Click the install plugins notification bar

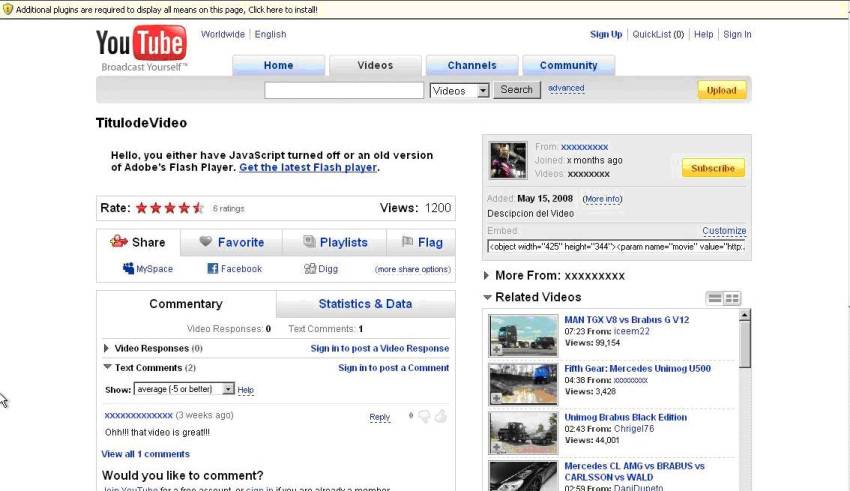(425, 9)
